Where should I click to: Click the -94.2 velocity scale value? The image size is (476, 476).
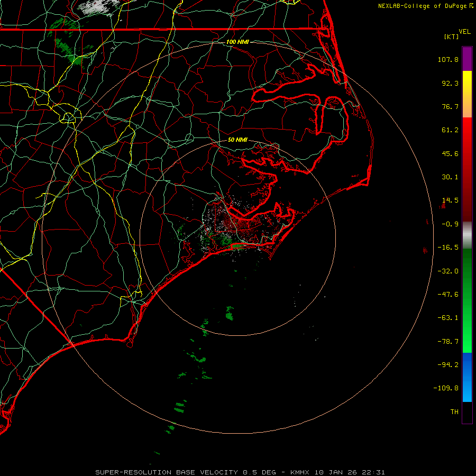448,364
